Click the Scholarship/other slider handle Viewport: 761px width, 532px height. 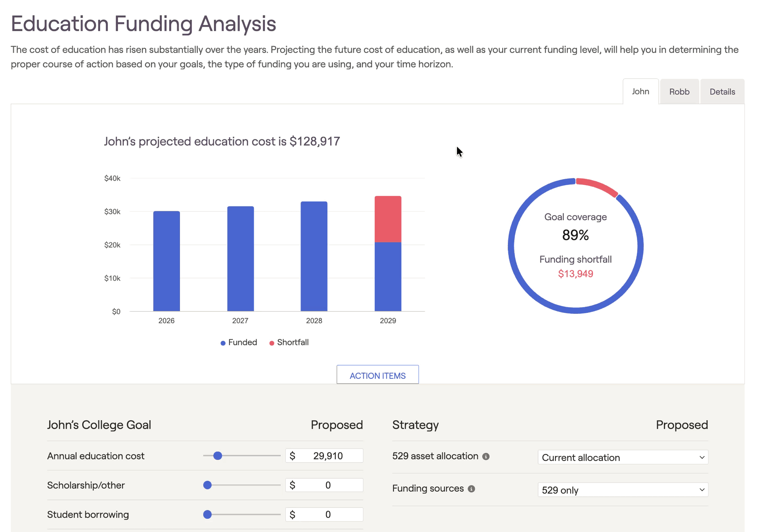(x=207, y=485)
